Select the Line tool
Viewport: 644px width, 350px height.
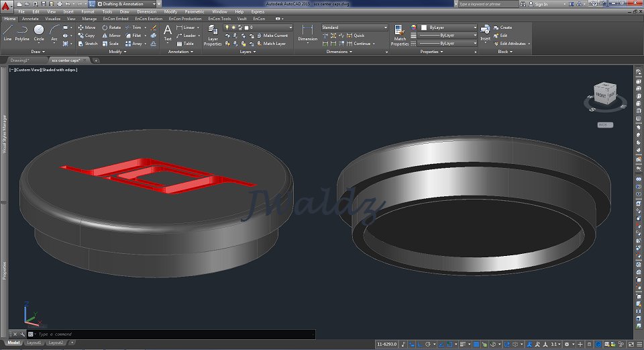(7, 32)
